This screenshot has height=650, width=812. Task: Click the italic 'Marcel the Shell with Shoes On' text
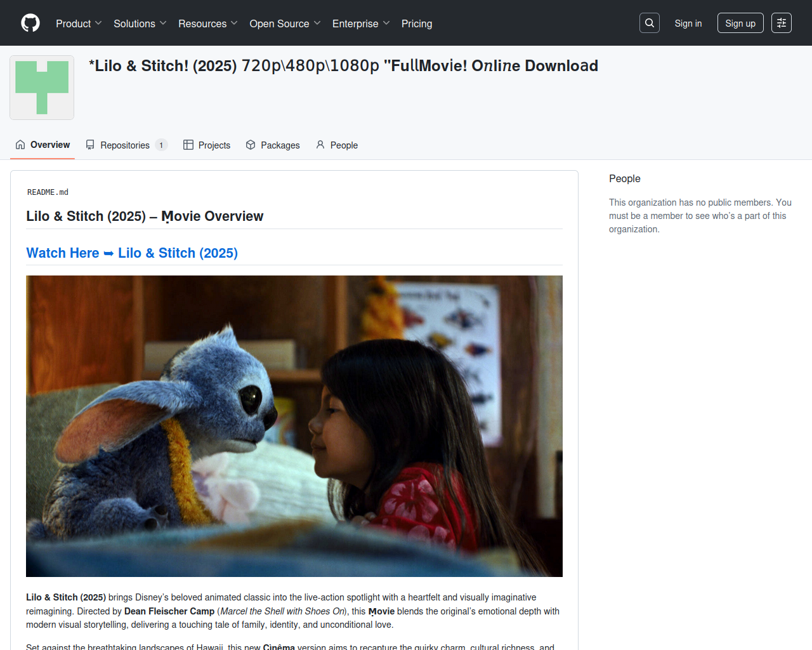click(x=283, y=611)
